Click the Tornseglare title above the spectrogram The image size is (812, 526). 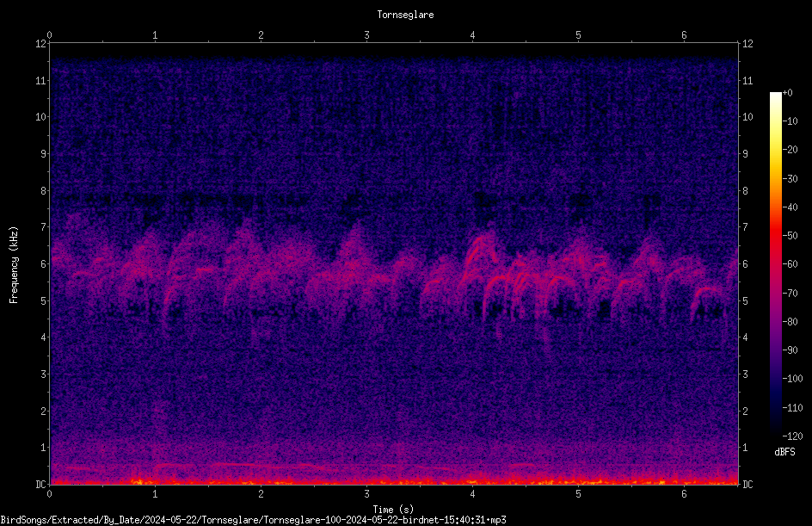[x=405, y=15]
